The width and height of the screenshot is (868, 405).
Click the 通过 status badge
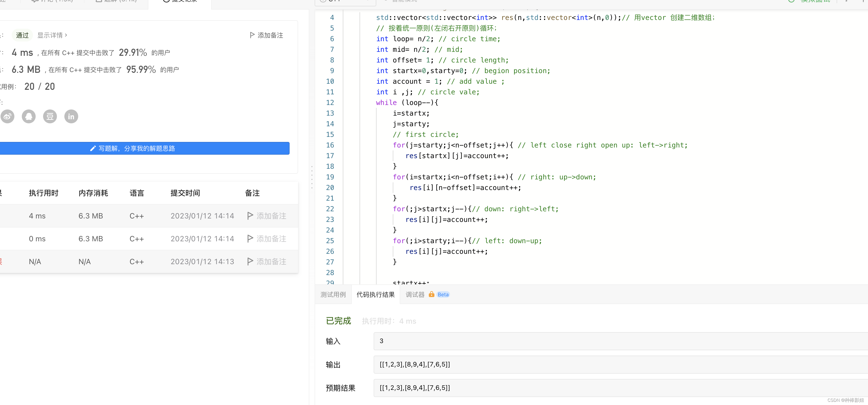pyautogui.click(x=22, y=35)
